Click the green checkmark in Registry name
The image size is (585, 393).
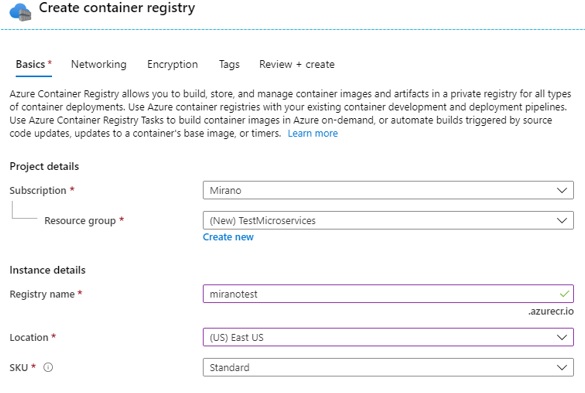point(564,294)
